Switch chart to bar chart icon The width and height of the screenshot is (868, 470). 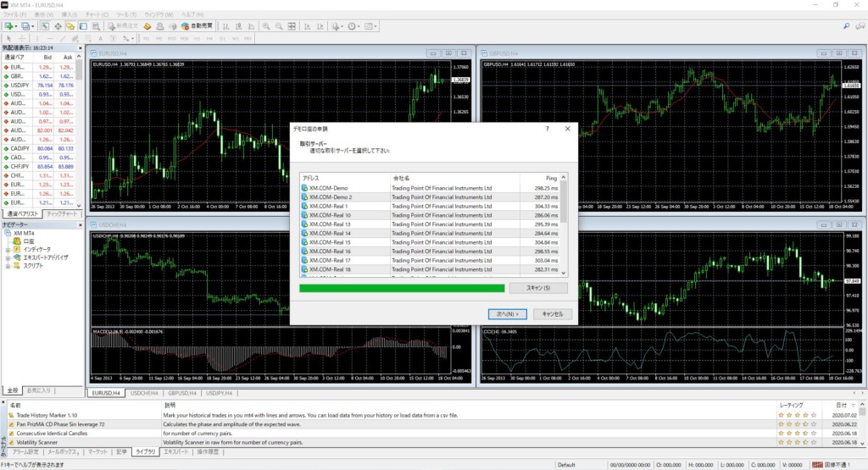(x=225, y=26)
